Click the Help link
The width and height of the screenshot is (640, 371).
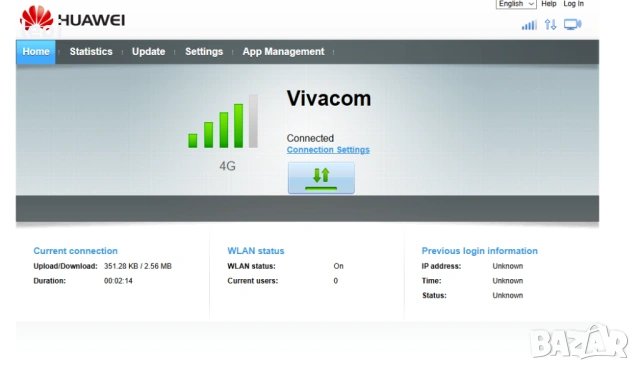coord(549,4)
